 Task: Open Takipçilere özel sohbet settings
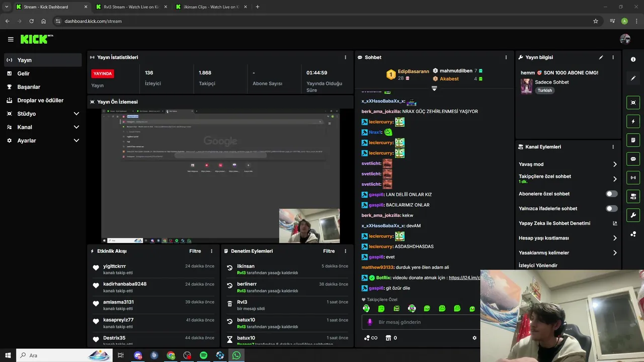[568, 178]
